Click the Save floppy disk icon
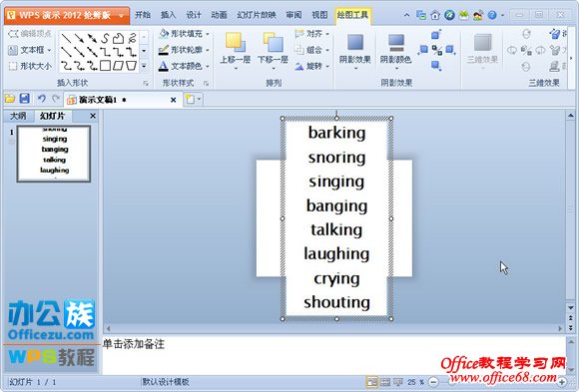This screenshot has width=579, height=392. [25, 99]
